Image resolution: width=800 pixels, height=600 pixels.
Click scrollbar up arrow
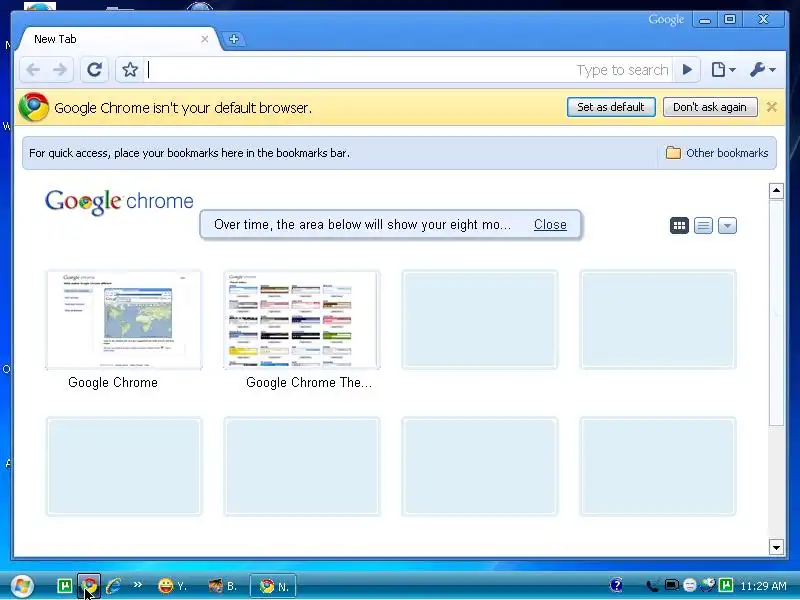pyautogui.click(x=776, y=191)
